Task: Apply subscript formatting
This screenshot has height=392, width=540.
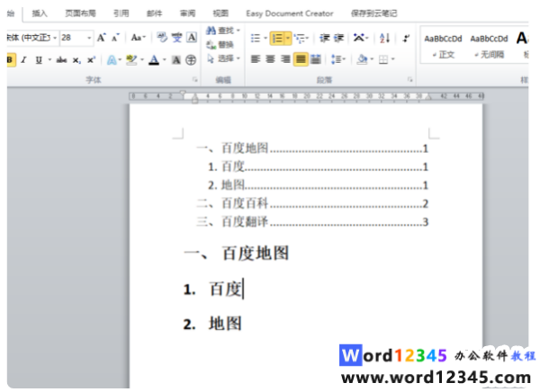Action: click(76, 60)
